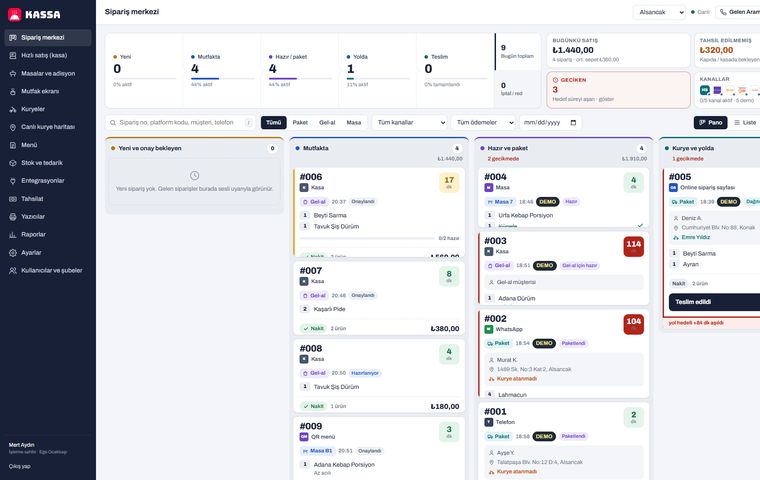The width and height of the screenshot is (760, 480).
Task: Open Tüm kanallar dropdown
Action: (x=410, y=123)
